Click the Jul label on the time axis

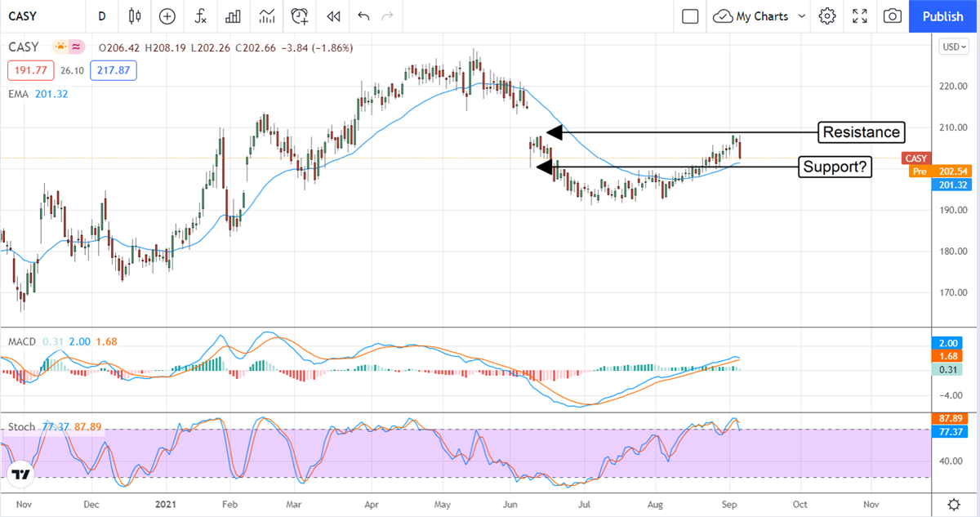(585, 506)
